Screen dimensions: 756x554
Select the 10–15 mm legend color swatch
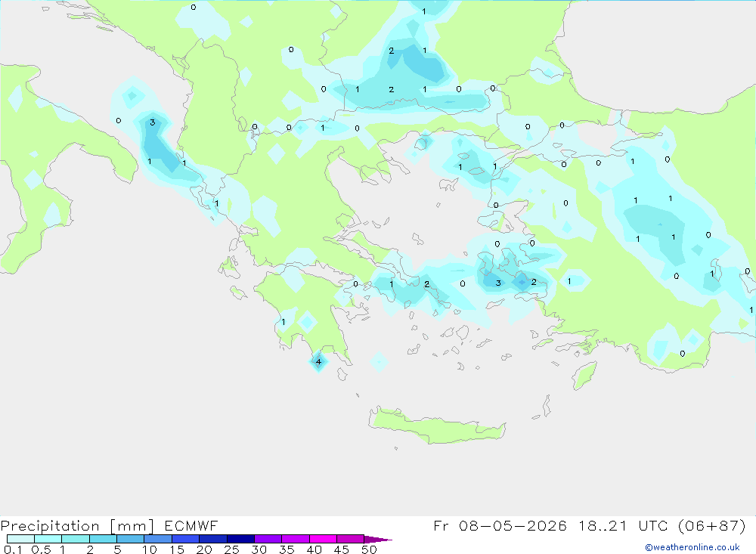point(158,539)
